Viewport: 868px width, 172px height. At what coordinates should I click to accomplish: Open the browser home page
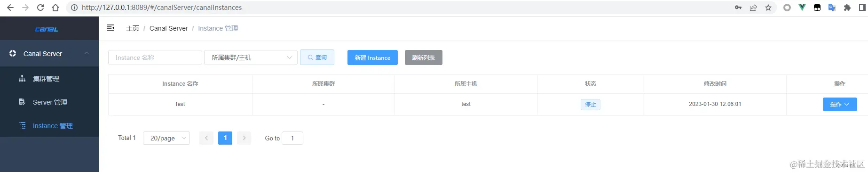click(x=55, y=8)
